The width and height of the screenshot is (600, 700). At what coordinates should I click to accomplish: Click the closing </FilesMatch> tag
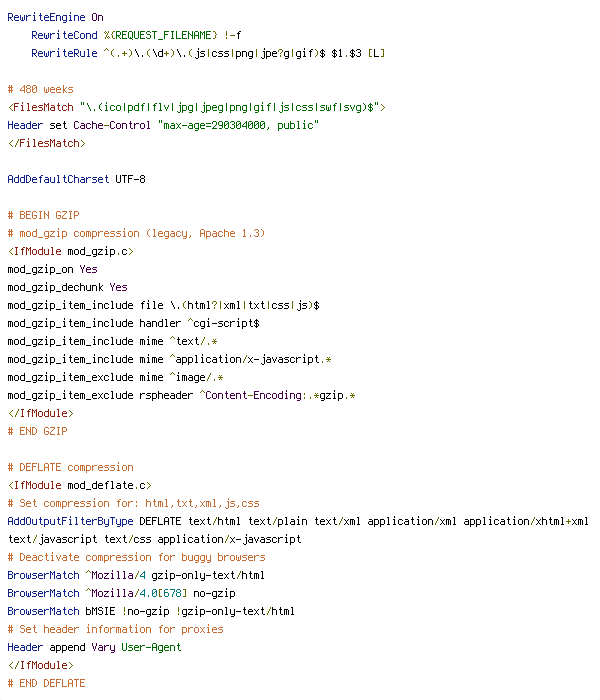click(x=46, y=143)
